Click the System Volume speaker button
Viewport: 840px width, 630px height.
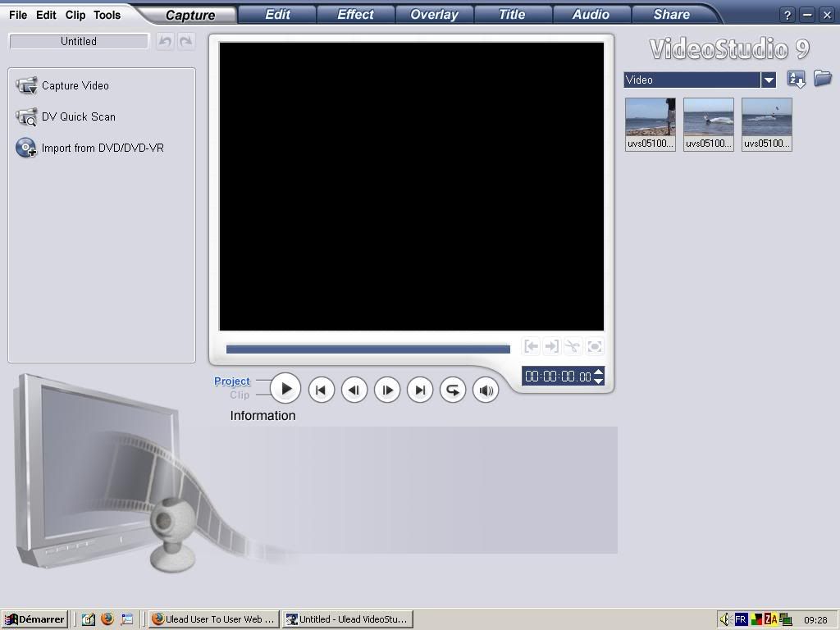(486, 390)
